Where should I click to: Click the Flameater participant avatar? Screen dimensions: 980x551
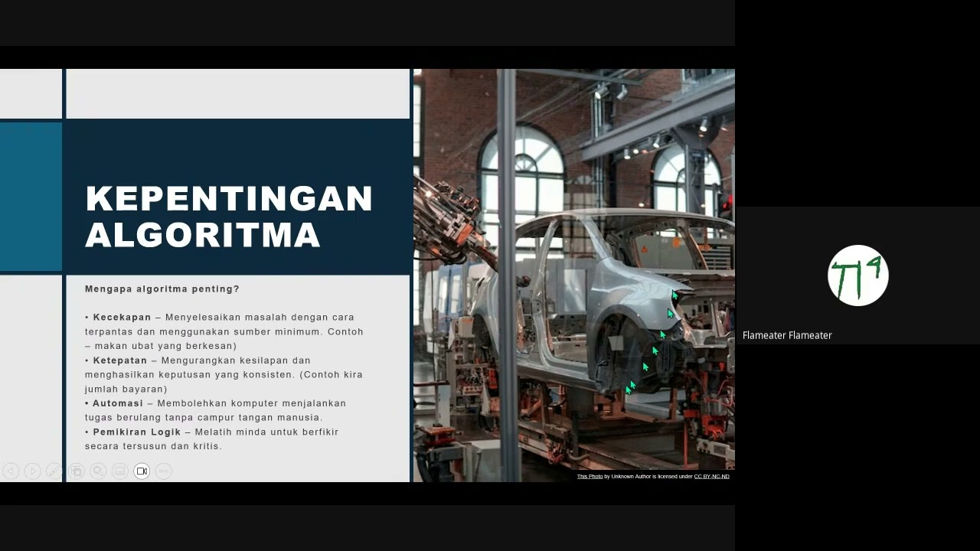[x=857, y=275]
